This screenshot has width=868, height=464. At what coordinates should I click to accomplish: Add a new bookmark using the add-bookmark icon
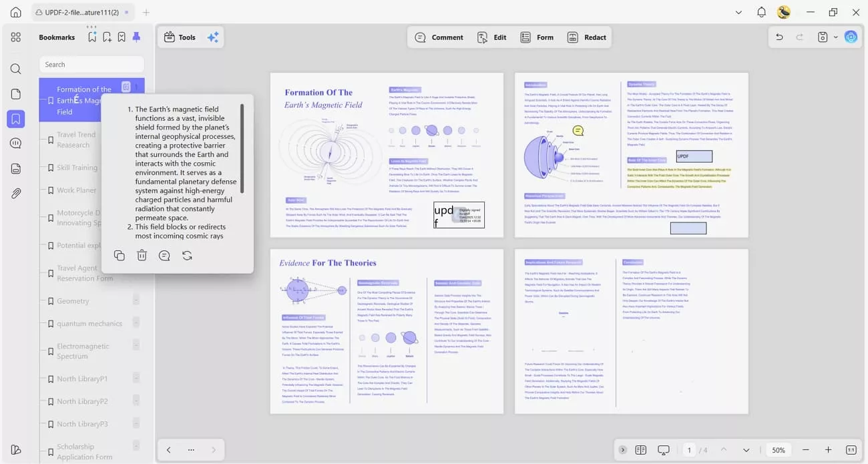point(107,37)
